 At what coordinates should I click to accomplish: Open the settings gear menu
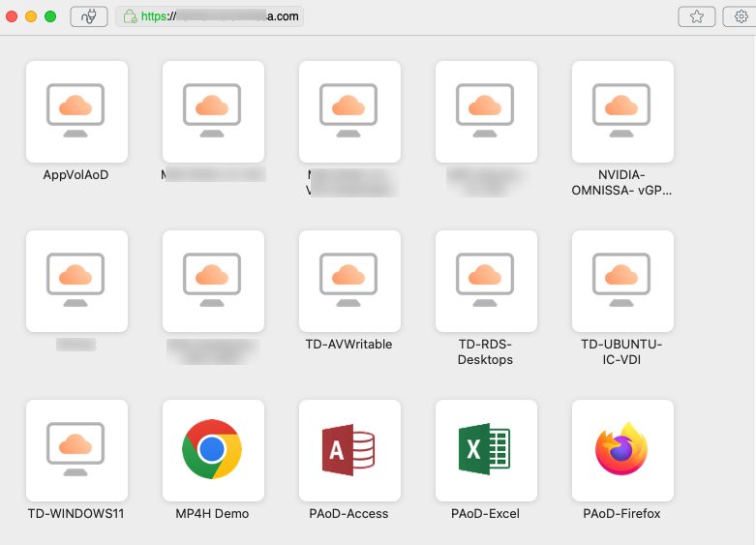click(x=741, y=16)
